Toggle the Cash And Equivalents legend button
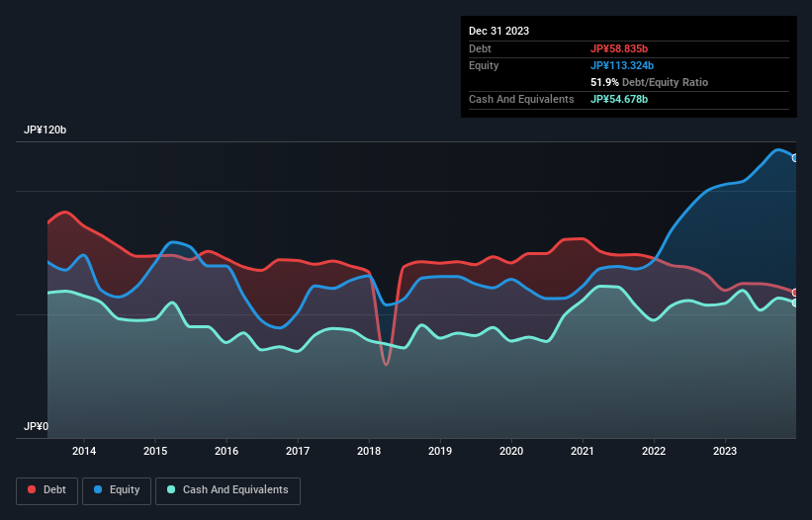Screen dimensions: 812x520 click(227, 490)
